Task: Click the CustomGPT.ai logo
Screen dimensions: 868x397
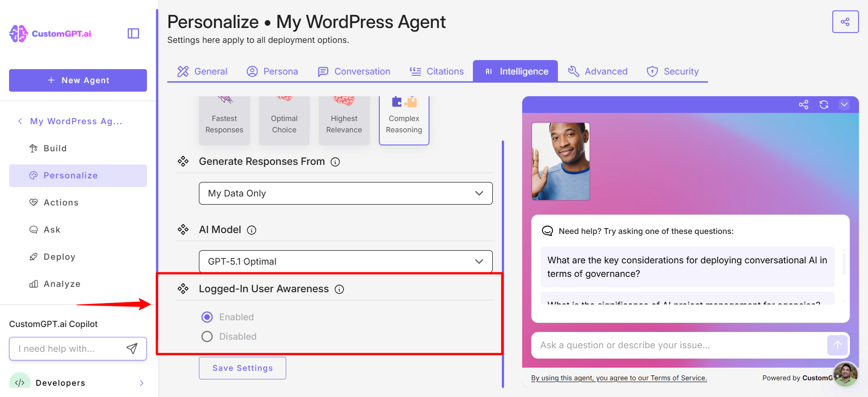Action: (50, 33)
